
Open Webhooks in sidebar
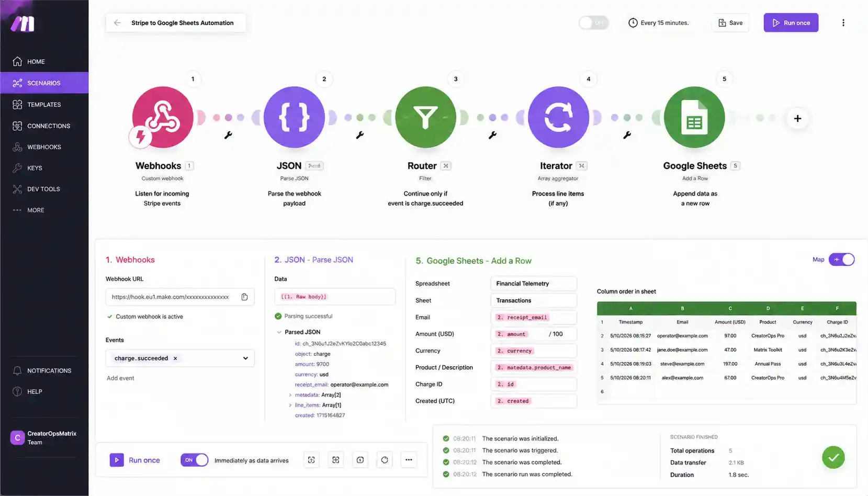tap(44, 147)
